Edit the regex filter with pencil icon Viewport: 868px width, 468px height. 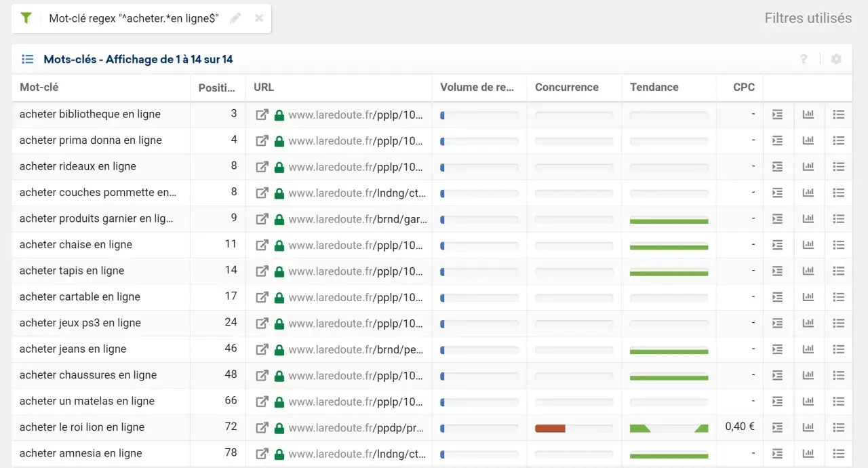click(235, 18)
